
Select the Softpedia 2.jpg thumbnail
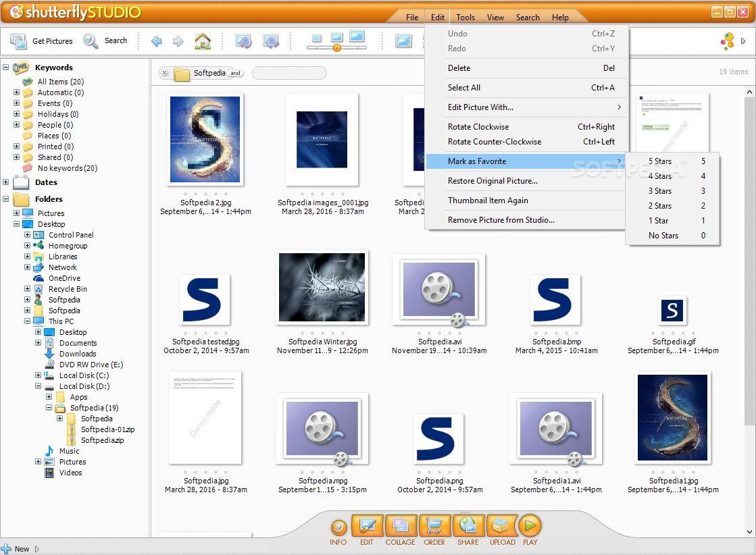pos(205,140)
